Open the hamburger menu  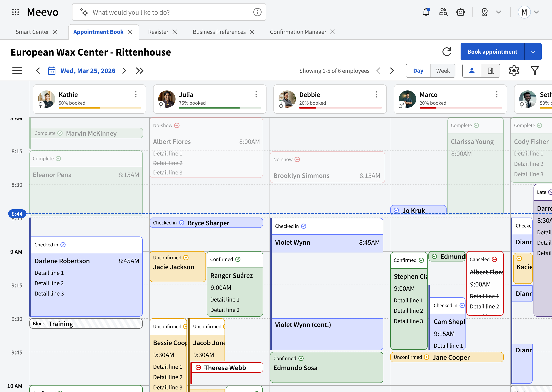click(17, 71)
